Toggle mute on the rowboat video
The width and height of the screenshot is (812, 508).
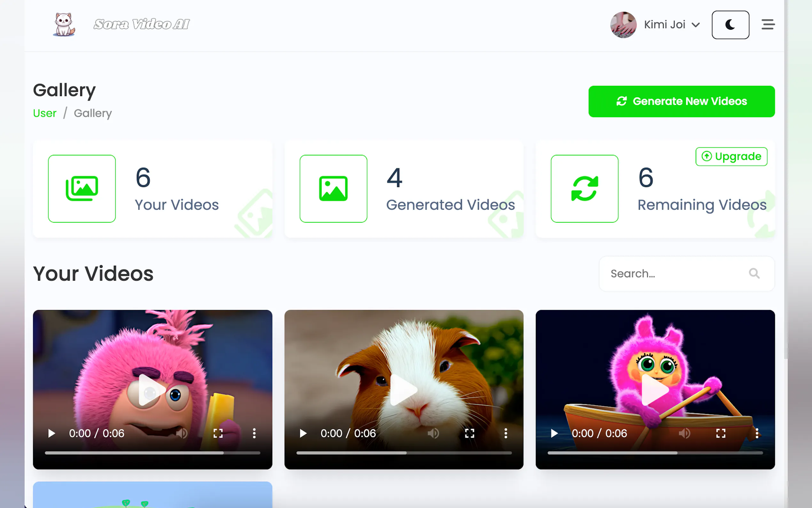(x=684, y=433)
